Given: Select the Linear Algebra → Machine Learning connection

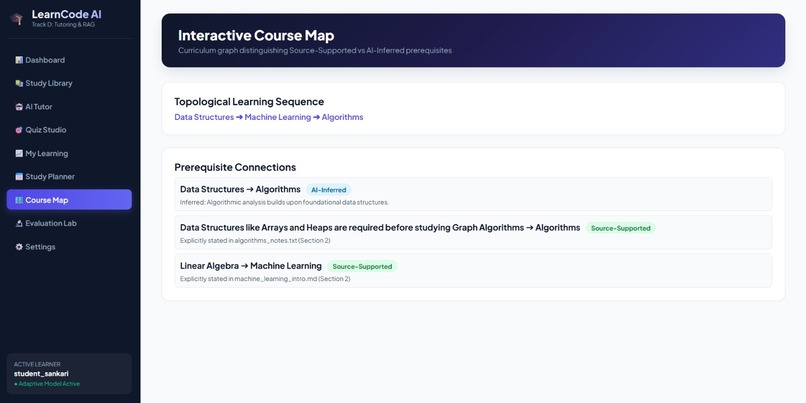Looking at the screenshot, I should [473, 271].
